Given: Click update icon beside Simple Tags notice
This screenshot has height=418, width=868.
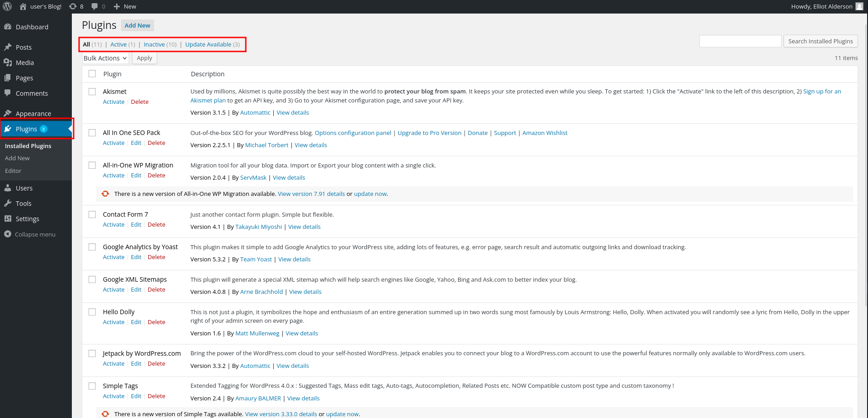Looking at the screenshot, I should 105,414.
